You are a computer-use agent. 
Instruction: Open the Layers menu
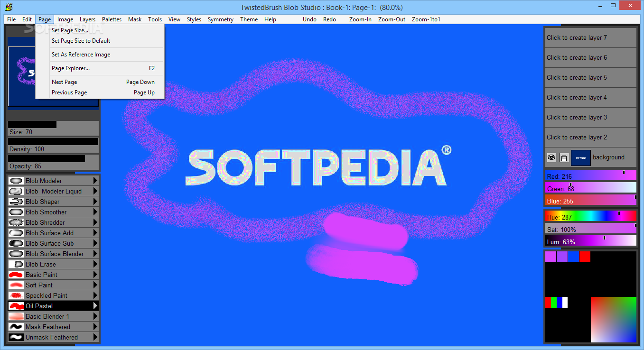tap(87, 19)
